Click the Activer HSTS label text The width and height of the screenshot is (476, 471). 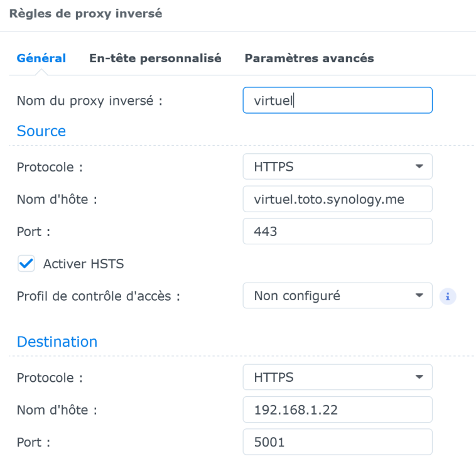tap(84, 264)
